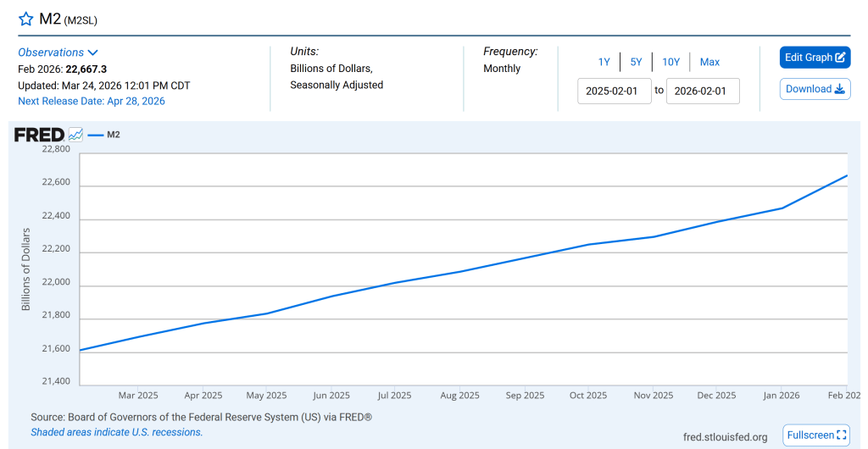The height and width of the screenshot is (449, 868).
Task: Choose the 10Y date range
Action: click(x=670, y=62)
